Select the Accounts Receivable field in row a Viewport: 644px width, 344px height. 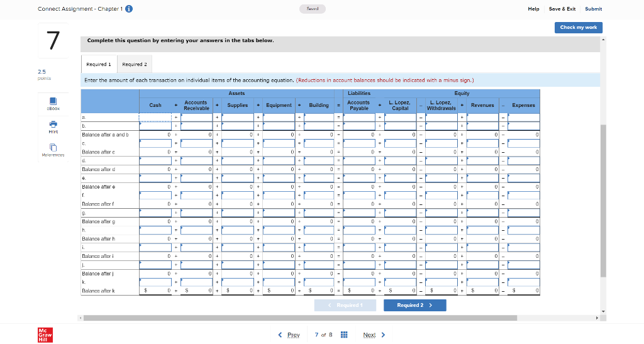coord(196,118)
